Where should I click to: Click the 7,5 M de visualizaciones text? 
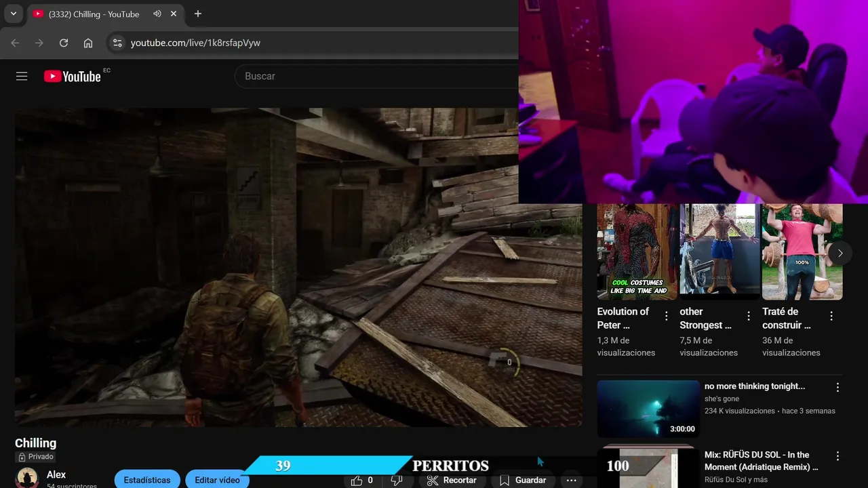click(709, 346)
